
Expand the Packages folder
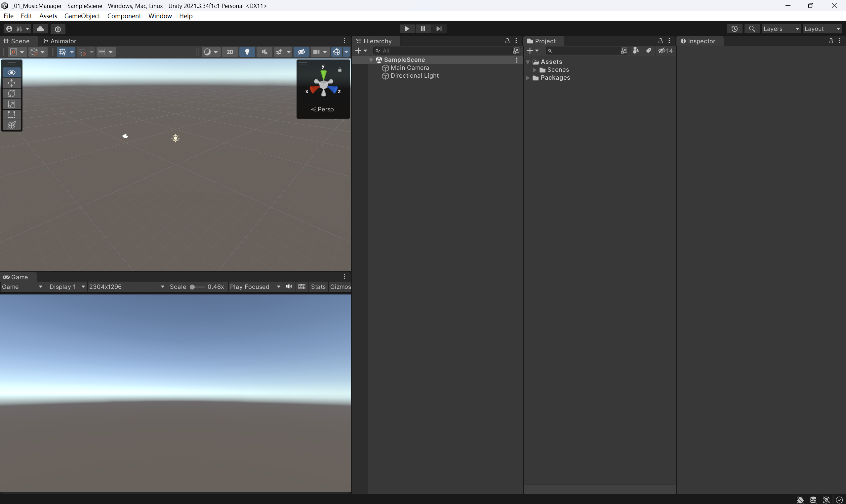528,78
